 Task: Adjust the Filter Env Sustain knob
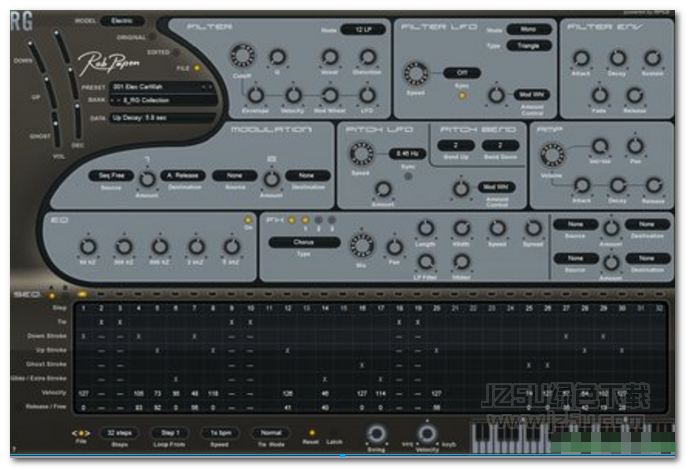tap(652, 58)
